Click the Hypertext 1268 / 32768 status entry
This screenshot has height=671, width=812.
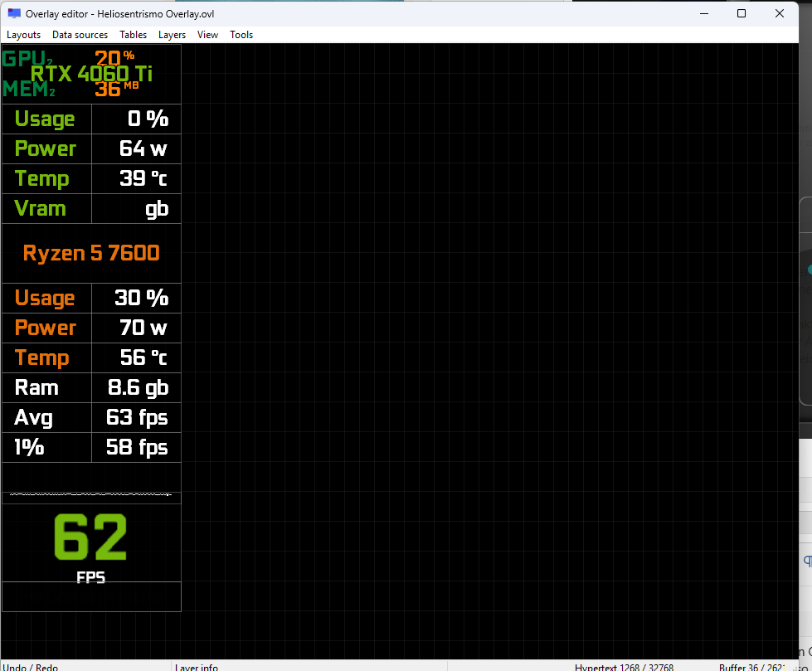click(x=624, y=667)
